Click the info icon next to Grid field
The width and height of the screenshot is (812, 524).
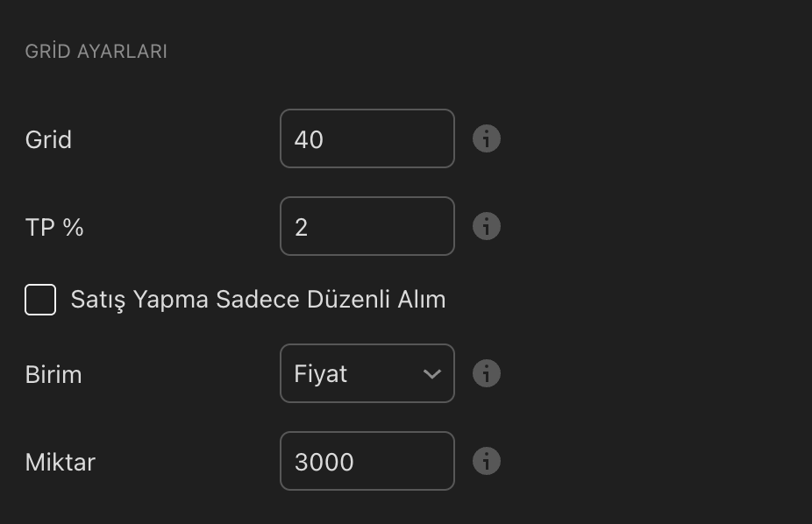(x=487, y=138)
